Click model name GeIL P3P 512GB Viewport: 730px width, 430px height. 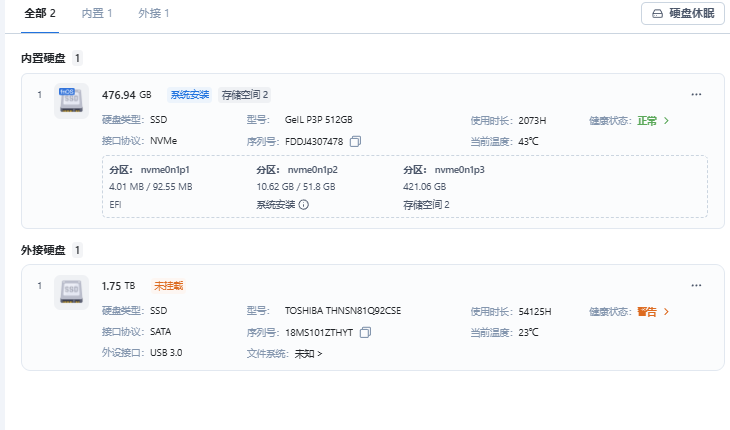[318, 120]
